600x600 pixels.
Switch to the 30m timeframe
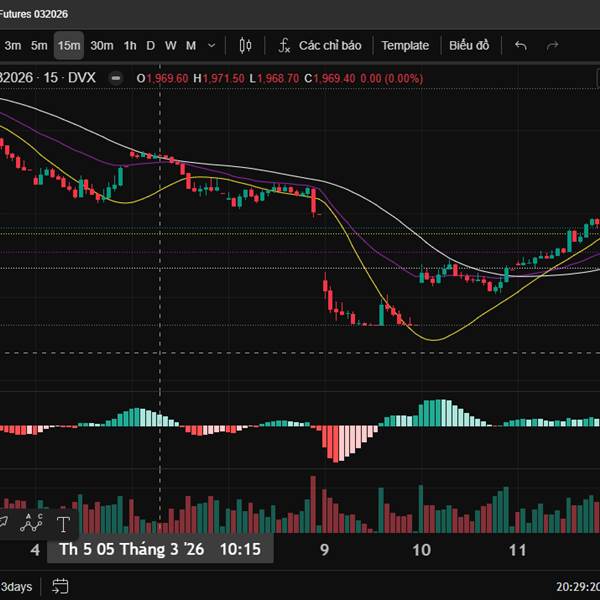101,45
